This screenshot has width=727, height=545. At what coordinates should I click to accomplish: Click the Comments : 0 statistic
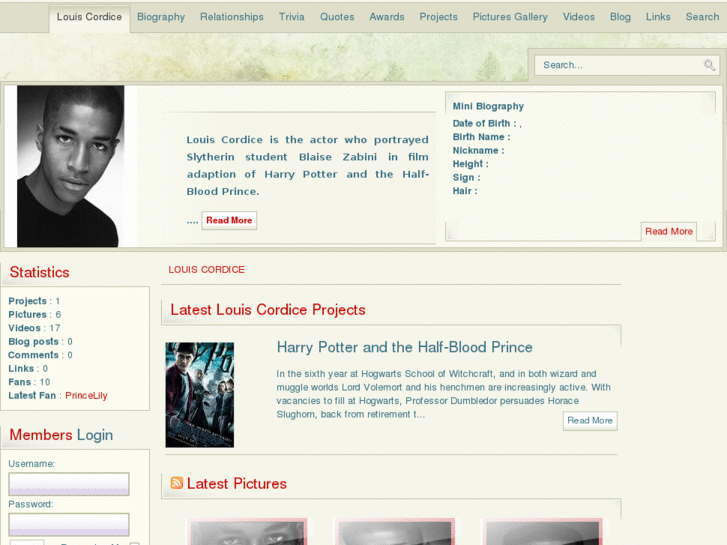pyautogui.click(x=40, y=355)
